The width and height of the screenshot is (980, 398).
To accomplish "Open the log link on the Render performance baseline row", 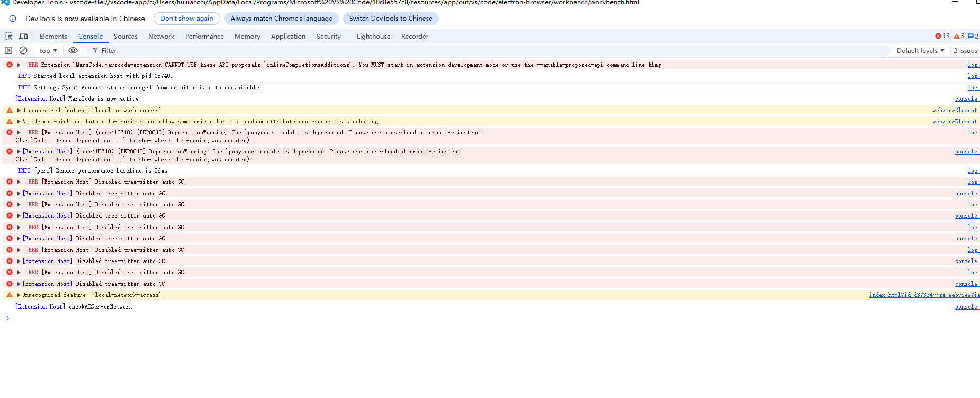I will pyautogui.click(x=973, y=170).
